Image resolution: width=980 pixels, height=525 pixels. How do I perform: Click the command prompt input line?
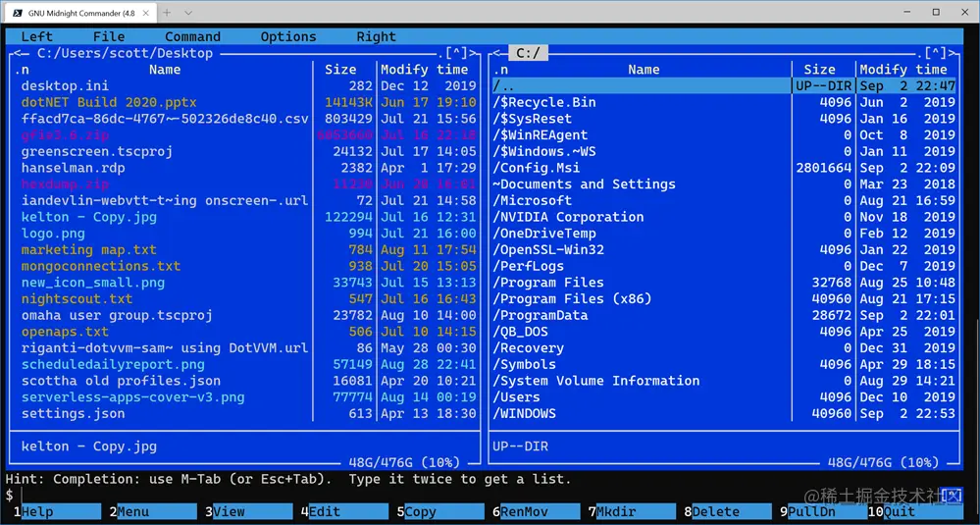tap(488, 496)
